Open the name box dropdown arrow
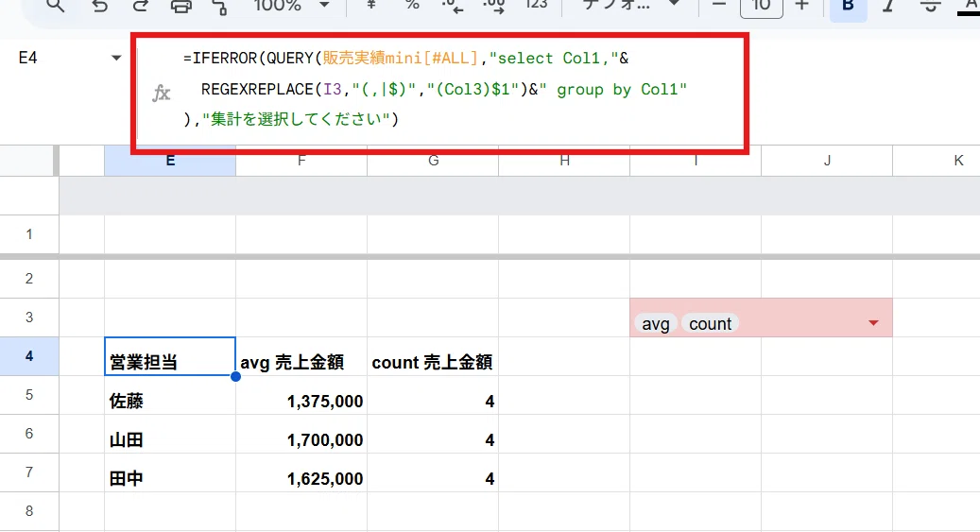The height and width of the screenshot is (532, 980). tap(116, 59)
